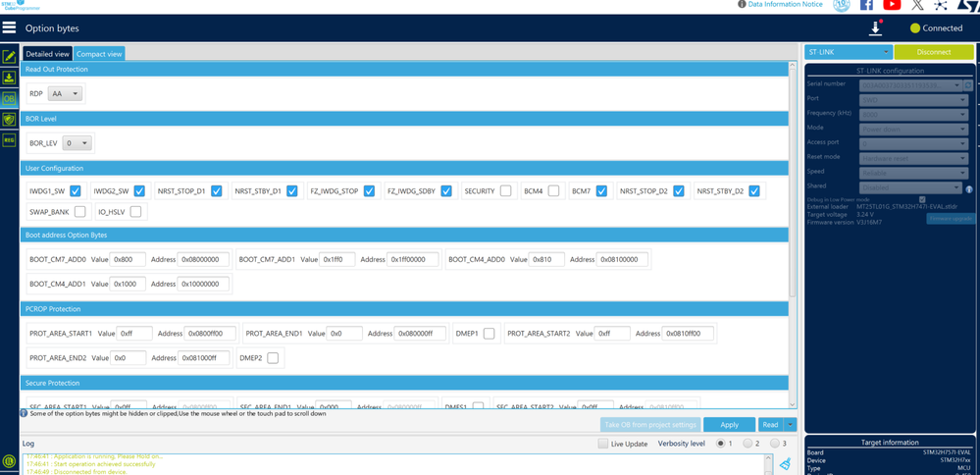Uncheck IWDG2_SW checkbox
The height and width of the screenshot is (475, 980).
pos(139,190)
